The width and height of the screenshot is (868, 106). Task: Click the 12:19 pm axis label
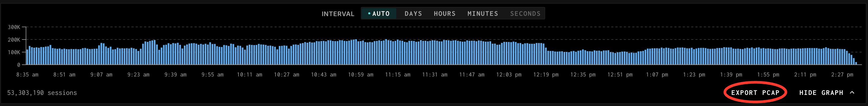546,75
